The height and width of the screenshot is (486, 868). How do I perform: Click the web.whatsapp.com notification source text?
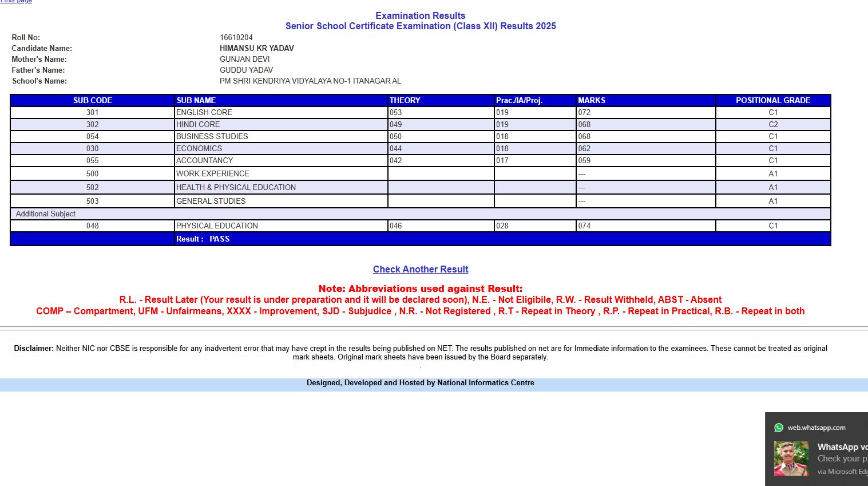(816, 428)
